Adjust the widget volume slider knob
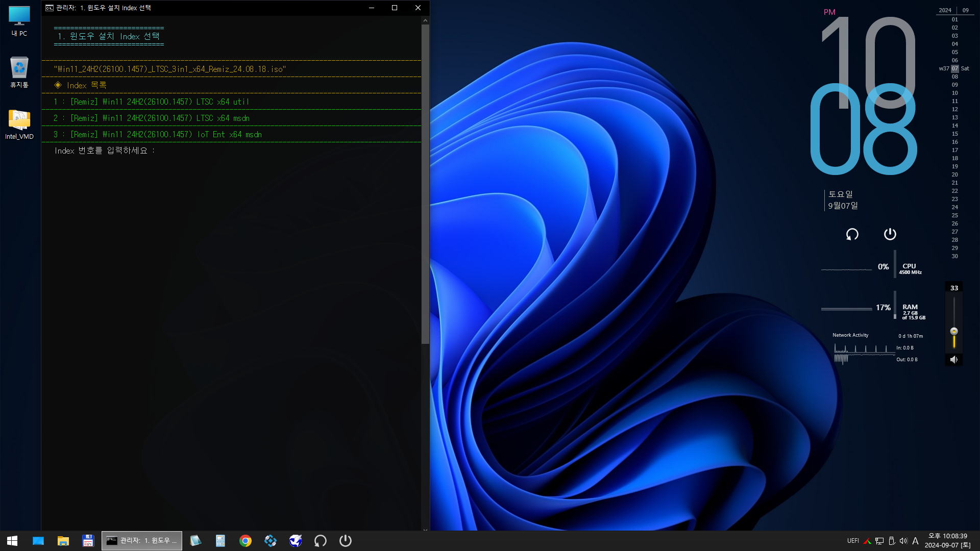980x551 pixels. (x=954, y=331)
